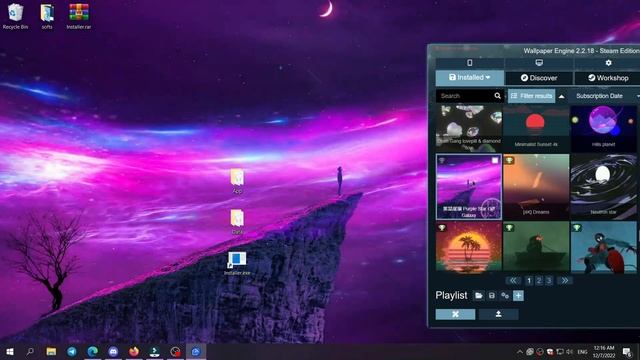
Task: Switch to the Discover tab
Action: (539, 78)
